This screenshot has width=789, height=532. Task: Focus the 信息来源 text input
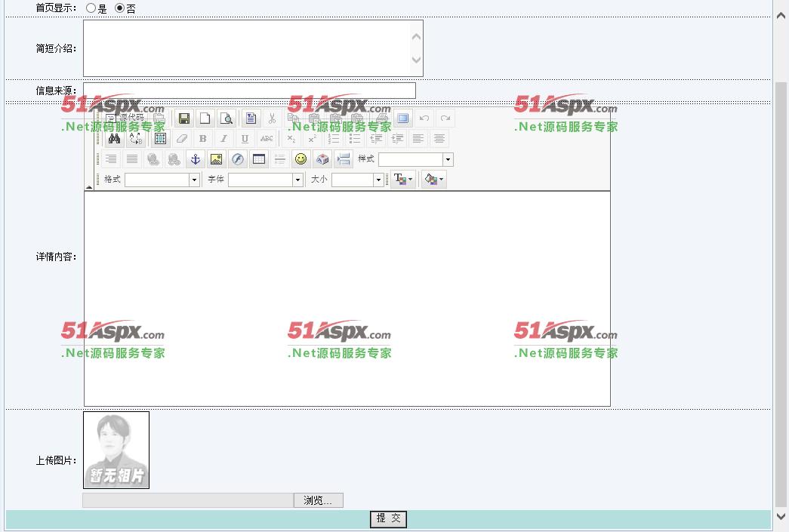tap(250, 91)
